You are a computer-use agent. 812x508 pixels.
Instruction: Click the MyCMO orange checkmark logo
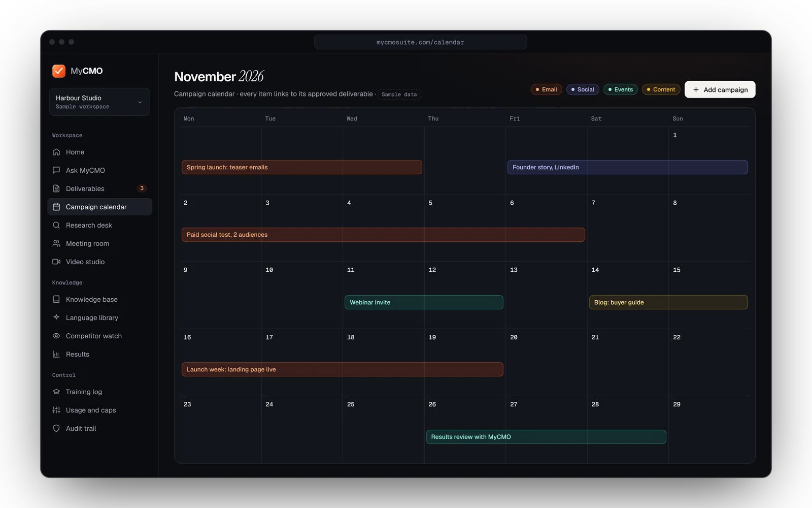coord(59,71)
